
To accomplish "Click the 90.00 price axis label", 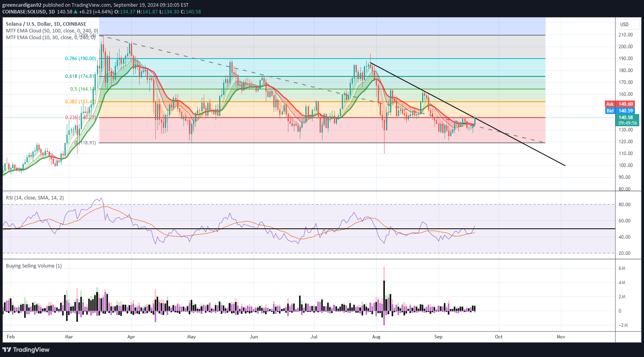I will pyautogui.click(x=625, y=177).
